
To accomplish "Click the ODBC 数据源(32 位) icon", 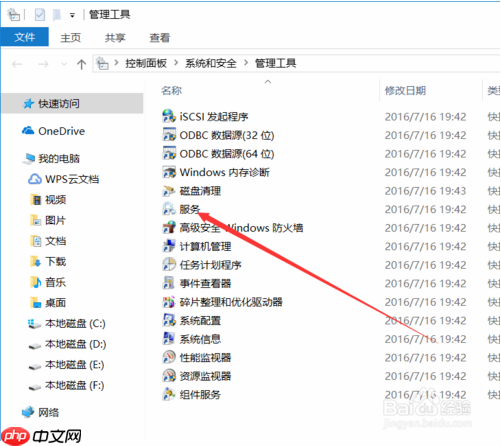I will [x=169, y=135].
